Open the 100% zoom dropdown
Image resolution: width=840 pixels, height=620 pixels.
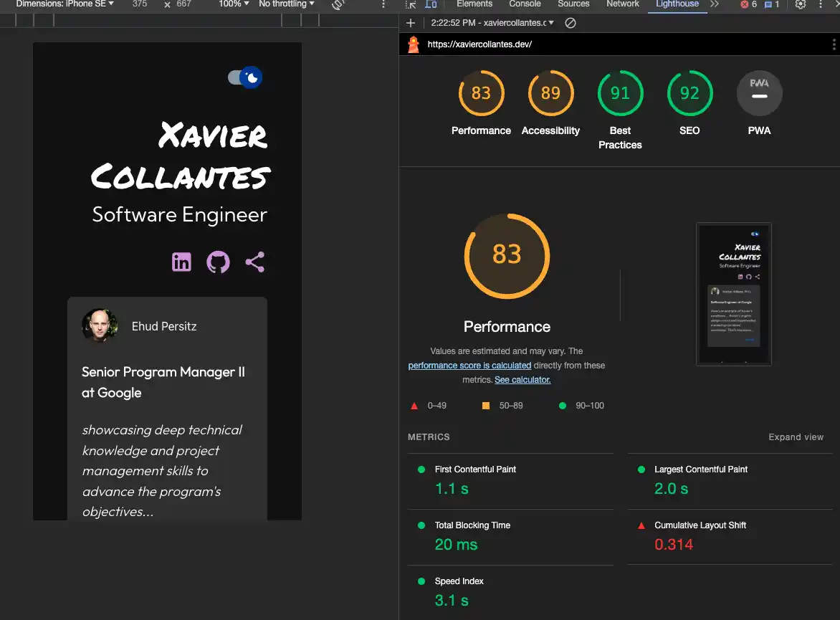(234, 4)
